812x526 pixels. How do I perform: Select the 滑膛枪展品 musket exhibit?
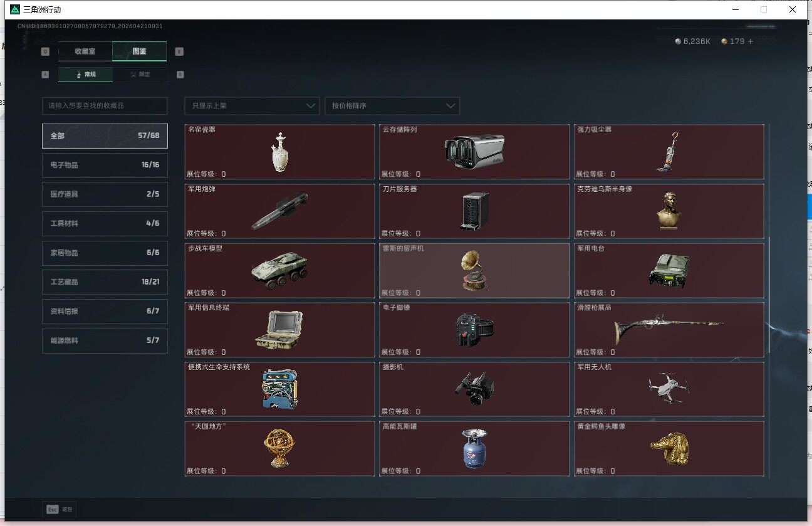click(669, 330)
